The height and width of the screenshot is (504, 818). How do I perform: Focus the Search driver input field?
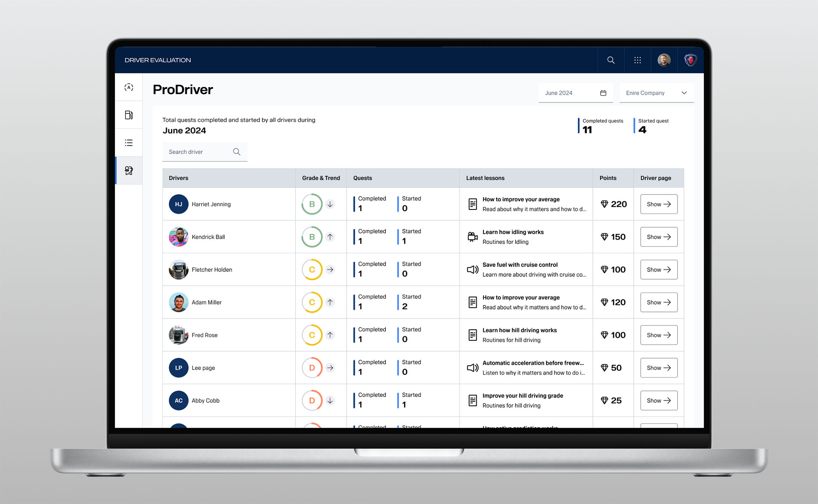pyautogui.click(x=204, y=152)
